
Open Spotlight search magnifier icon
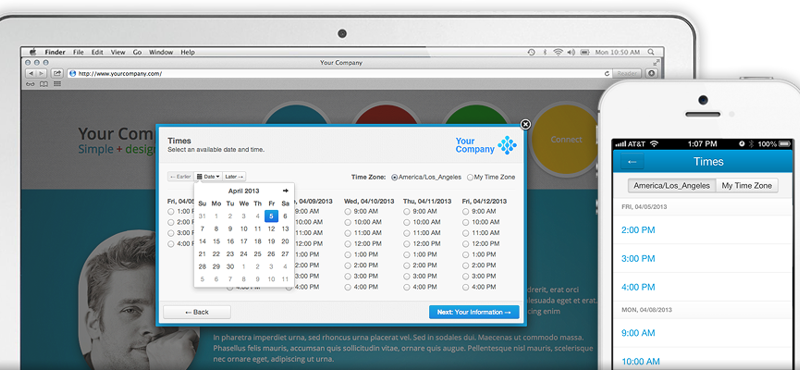click(651, 52)
